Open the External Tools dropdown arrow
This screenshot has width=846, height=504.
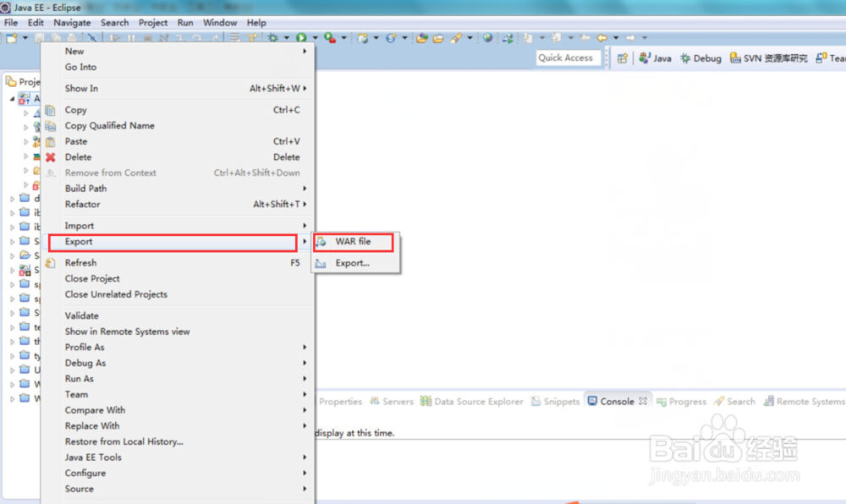click(x=343, y=38)
